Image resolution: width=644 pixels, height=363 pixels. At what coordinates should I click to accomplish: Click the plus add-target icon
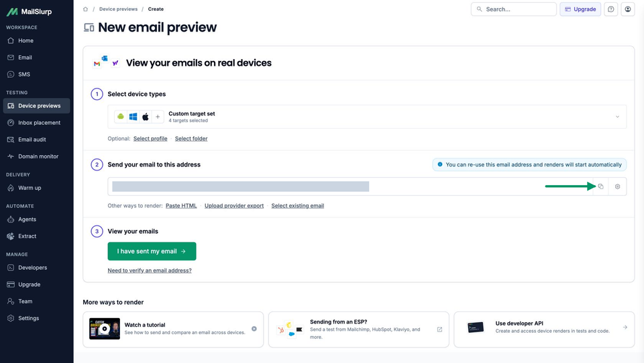pos(158,117)
